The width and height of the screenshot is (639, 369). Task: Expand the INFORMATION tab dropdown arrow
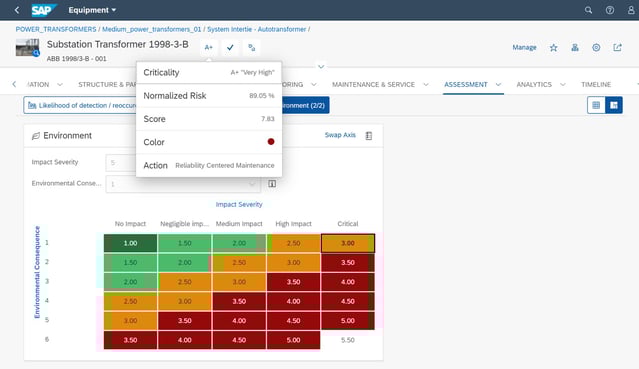pos(60,84)
